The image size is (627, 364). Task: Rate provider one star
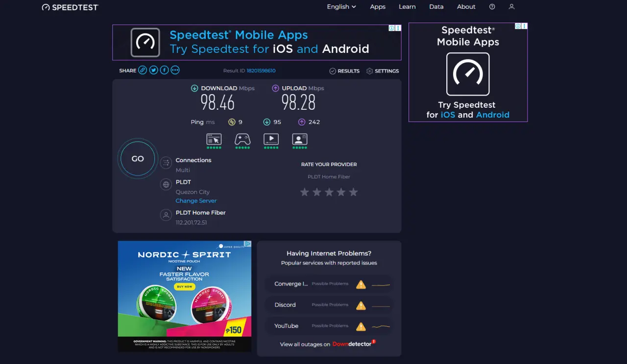tap(305, 192)
